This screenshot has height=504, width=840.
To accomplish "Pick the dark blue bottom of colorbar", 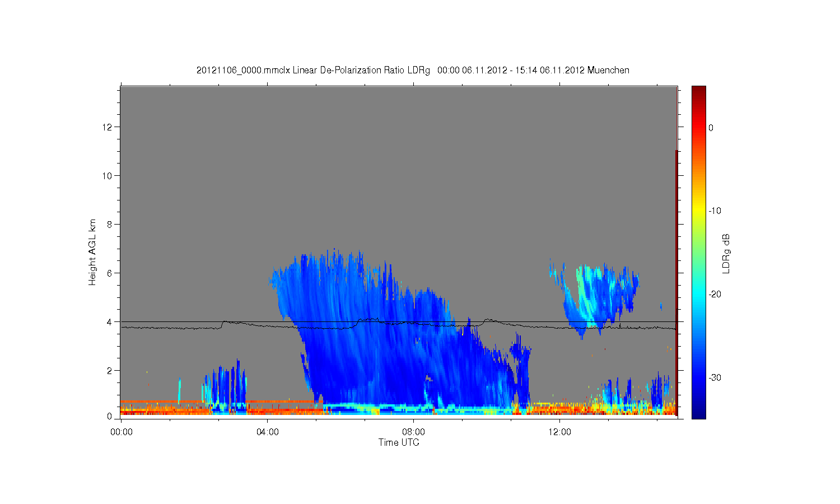I will pos(699,413).
